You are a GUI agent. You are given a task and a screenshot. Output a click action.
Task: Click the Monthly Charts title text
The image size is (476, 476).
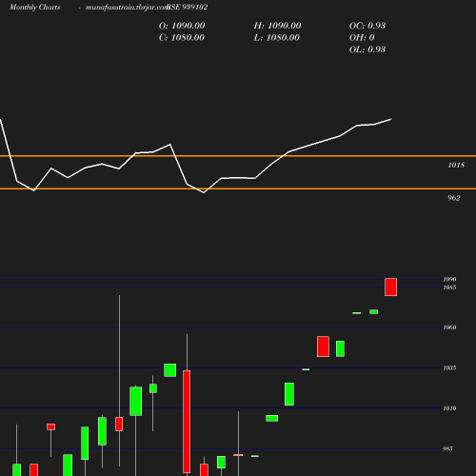[x=35, y=7]
